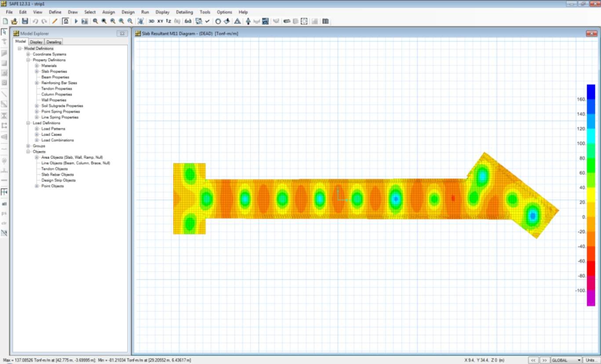Click the New model icon
This screenshot has height=364, width=601.
(x=5, y=21)
